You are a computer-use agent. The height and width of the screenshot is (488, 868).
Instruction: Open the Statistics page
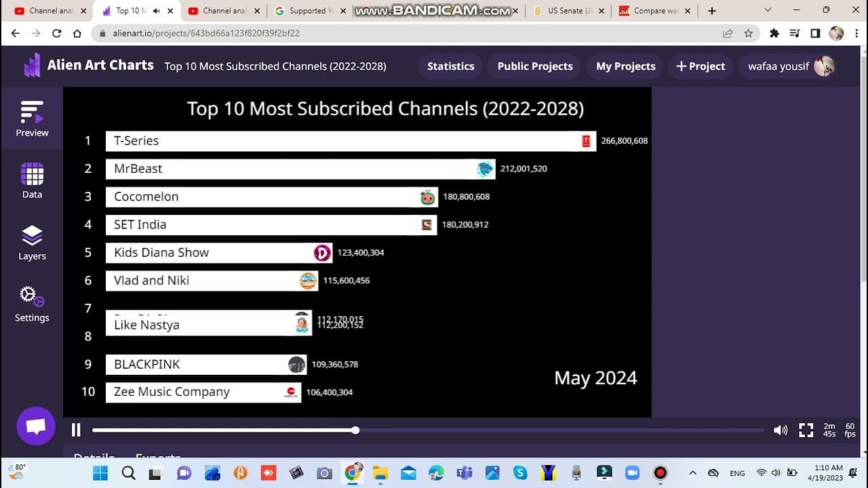(x=450, y=66)
